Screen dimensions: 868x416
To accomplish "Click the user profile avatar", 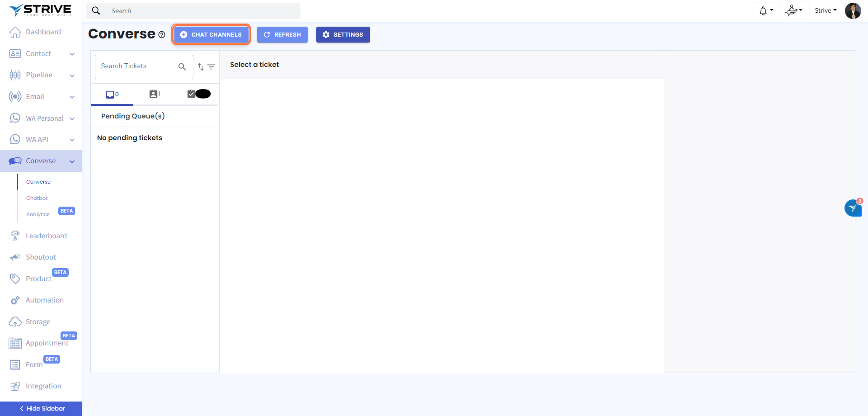I will pos(853,11).
